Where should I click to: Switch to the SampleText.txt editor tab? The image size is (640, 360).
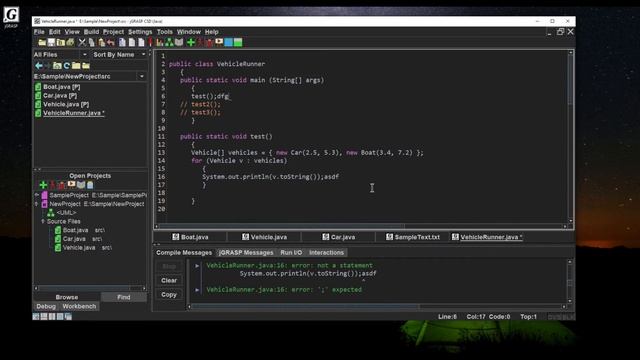(413, 237)
